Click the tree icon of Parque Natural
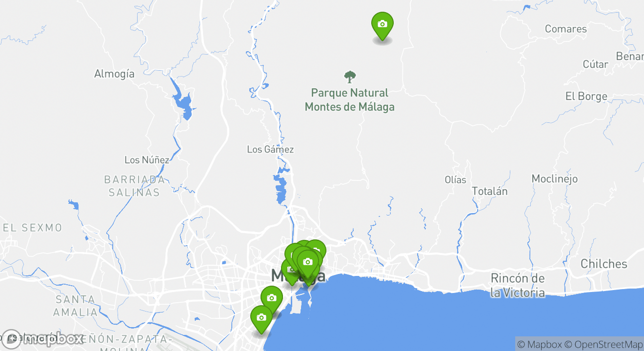This screenshot has width=644, height=351. click(350, 77)
